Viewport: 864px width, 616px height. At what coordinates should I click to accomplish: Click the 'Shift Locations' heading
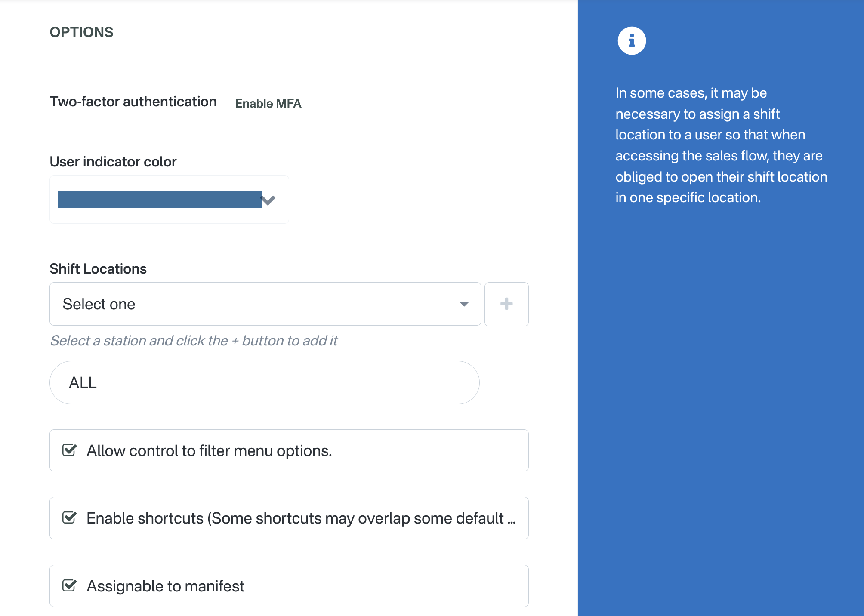pyautogui.click(x=98, y=269)
